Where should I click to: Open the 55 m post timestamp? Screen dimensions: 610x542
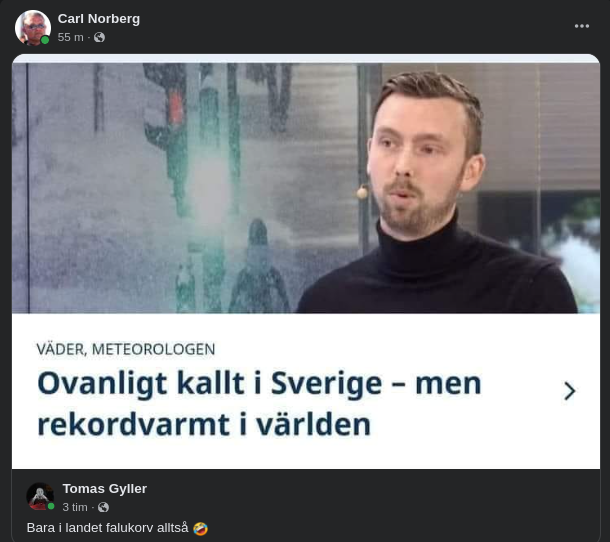[70, 37]
